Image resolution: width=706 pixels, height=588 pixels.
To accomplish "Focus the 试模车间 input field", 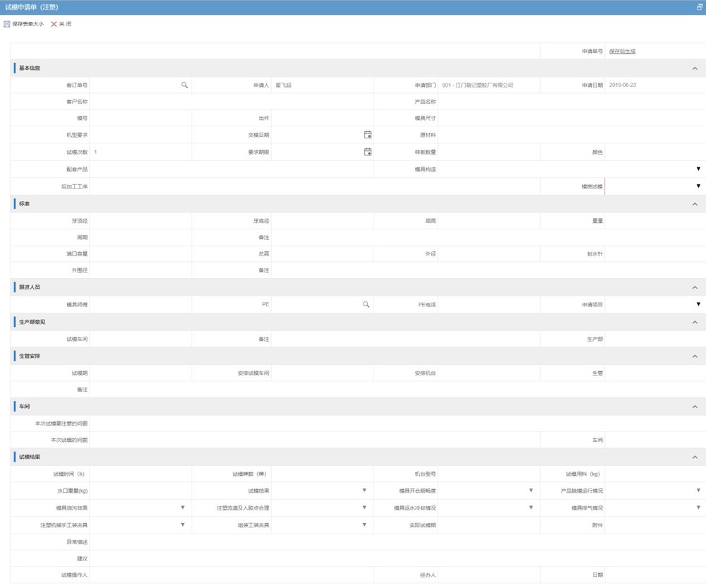I will (140, 339).
